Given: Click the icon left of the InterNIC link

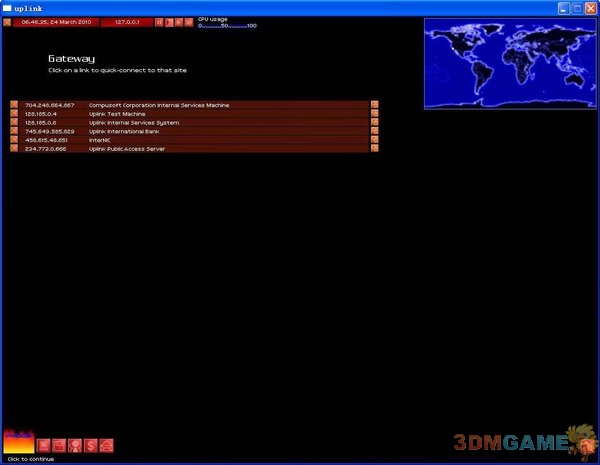Looking at the screenshot, I should pyautogui.click(x=14, y=140).
